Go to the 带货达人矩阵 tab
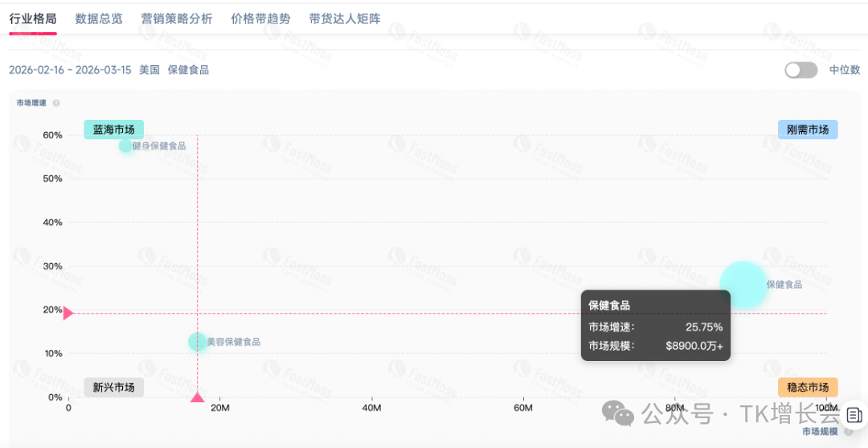 click(x=345, y=18)
